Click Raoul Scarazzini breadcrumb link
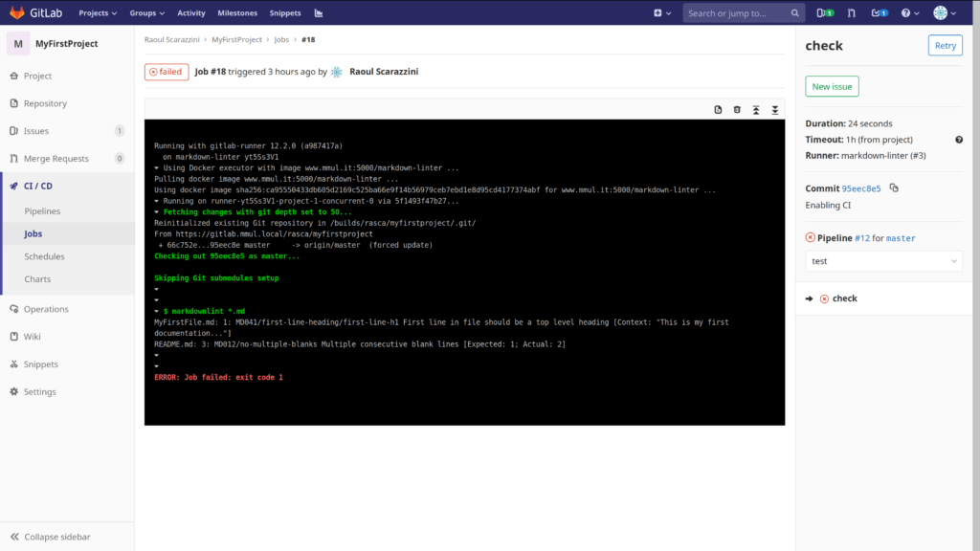Image resolution: width=980 pixels, height=551 pixels. [172, 39]
